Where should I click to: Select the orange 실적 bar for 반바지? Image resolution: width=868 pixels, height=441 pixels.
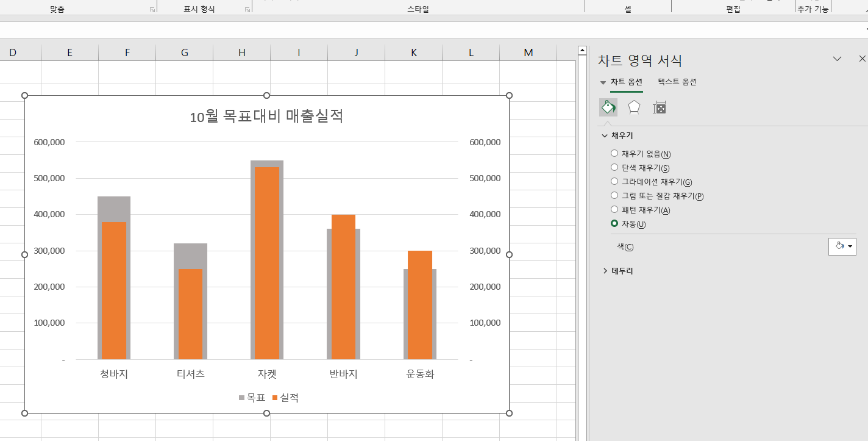(x=343, y=287)
